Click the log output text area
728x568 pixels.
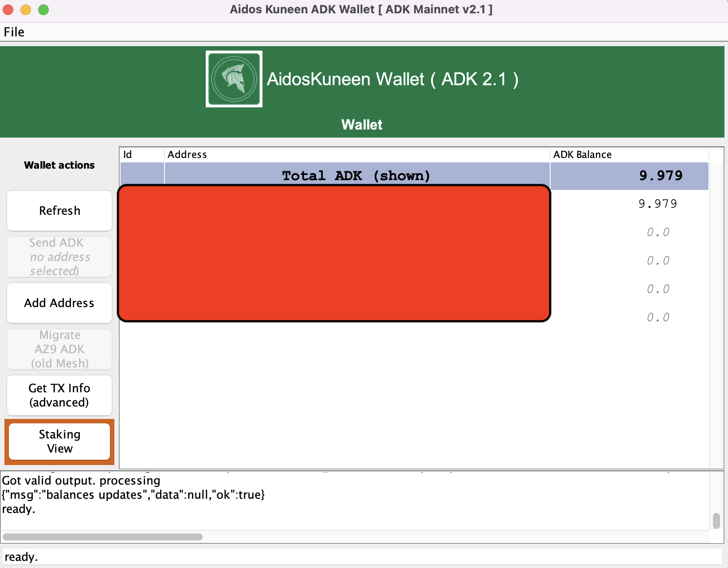[355, 501]
